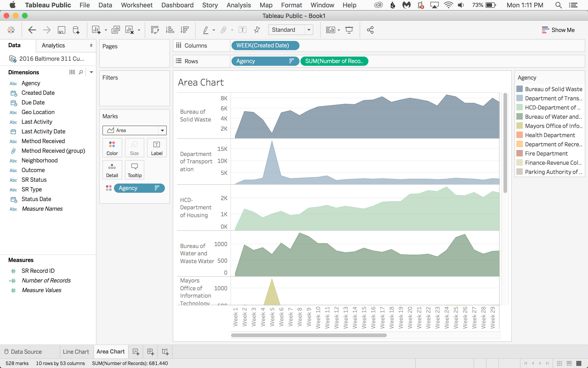Click the Wi-Fi icon in menu bar
Screen dimensions: 588x368
[x=448, y=5]
